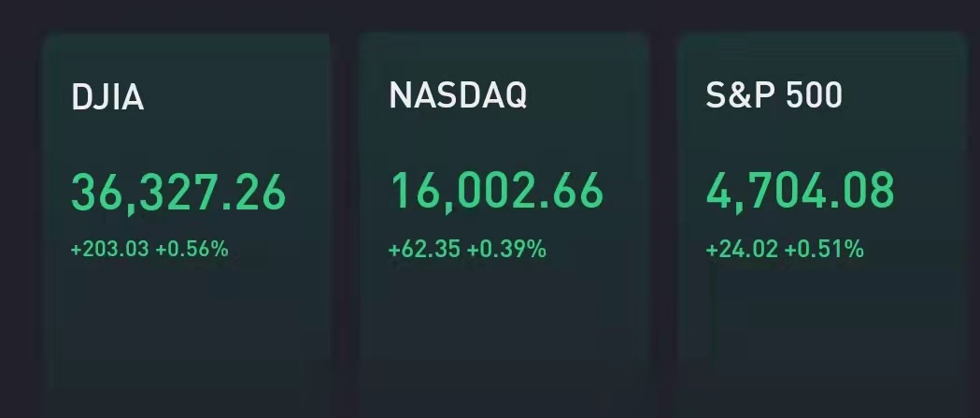Click the dark gap between NASDAQ and S&P cards

click(x=661, y=213)
